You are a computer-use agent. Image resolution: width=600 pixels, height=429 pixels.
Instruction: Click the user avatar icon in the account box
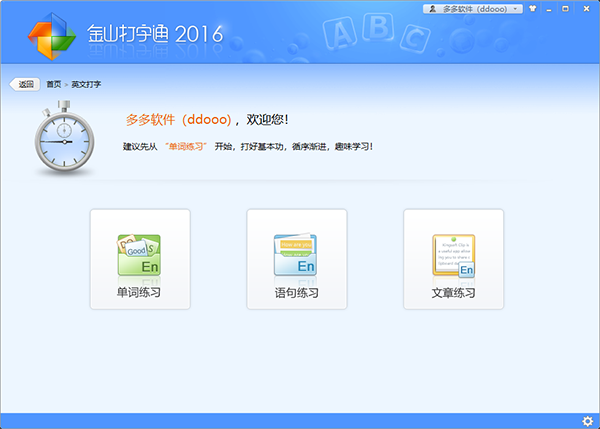point(432,9)
